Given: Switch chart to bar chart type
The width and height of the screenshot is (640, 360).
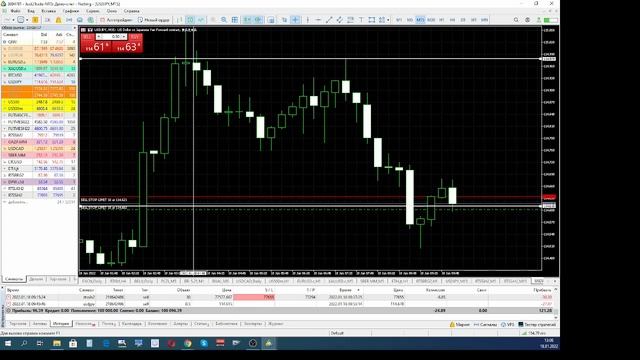Looking at the screenshot, I should [x=180, y=20].
